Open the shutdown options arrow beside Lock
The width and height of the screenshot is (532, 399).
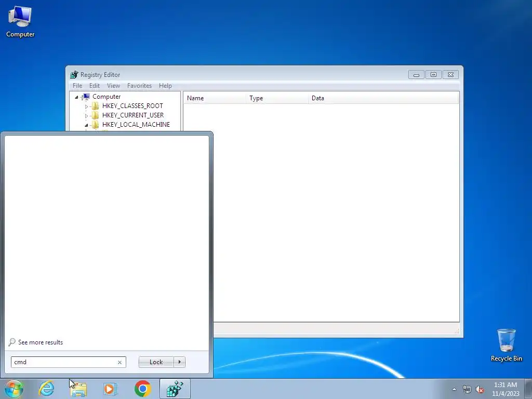(x=179, y=362)
